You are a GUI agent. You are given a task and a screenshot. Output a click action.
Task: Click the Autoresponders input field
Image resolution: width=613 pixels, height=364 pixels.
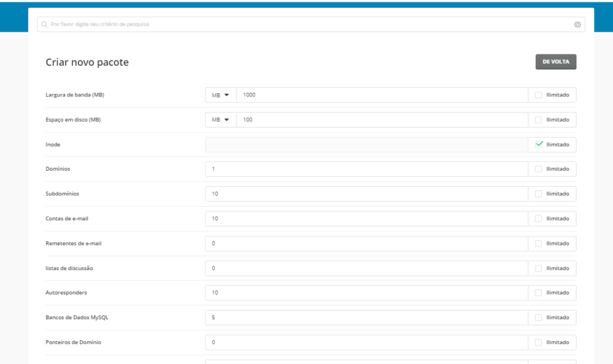(366, 293)
